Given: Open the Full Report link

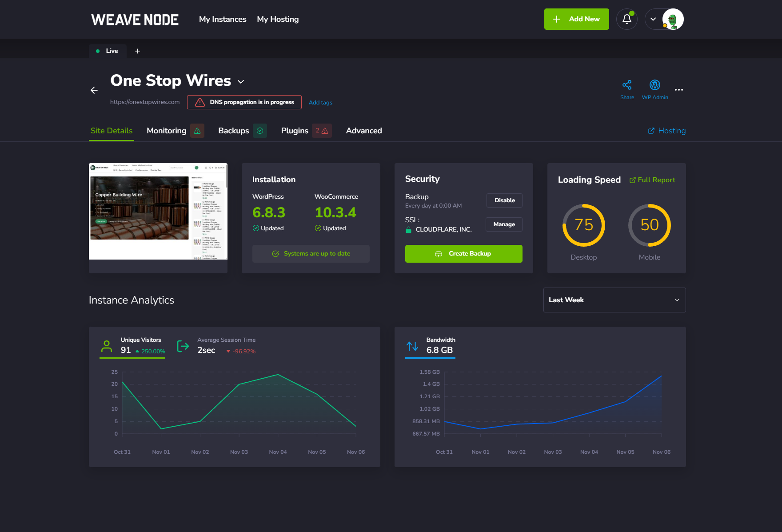Looking at the screenshot, I should (652, 180).
